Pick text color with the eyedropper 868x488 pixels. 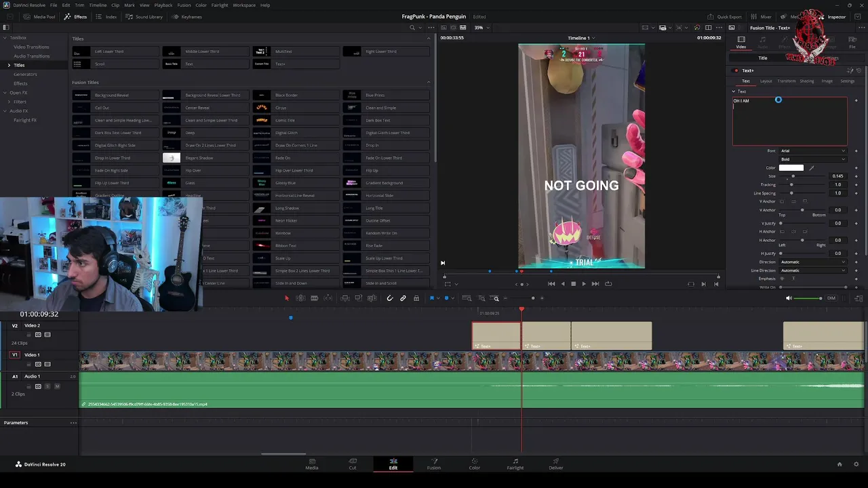811,168
